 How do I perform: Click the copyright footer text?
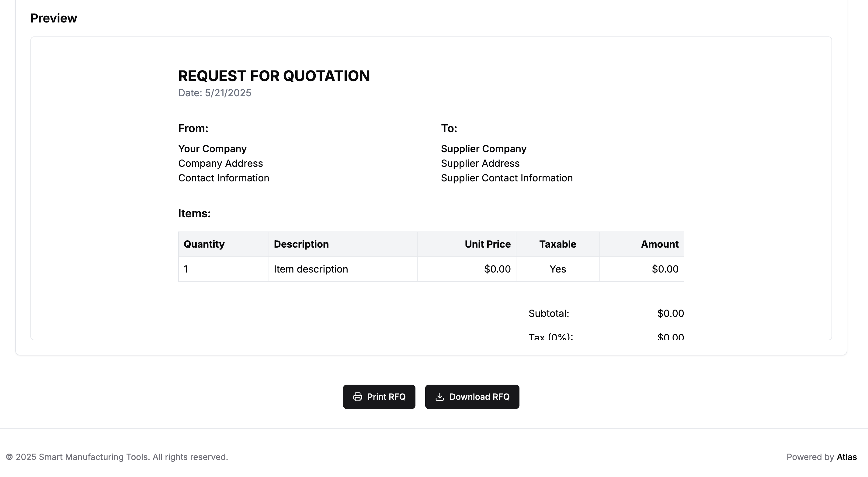click(x=117, y=457)
